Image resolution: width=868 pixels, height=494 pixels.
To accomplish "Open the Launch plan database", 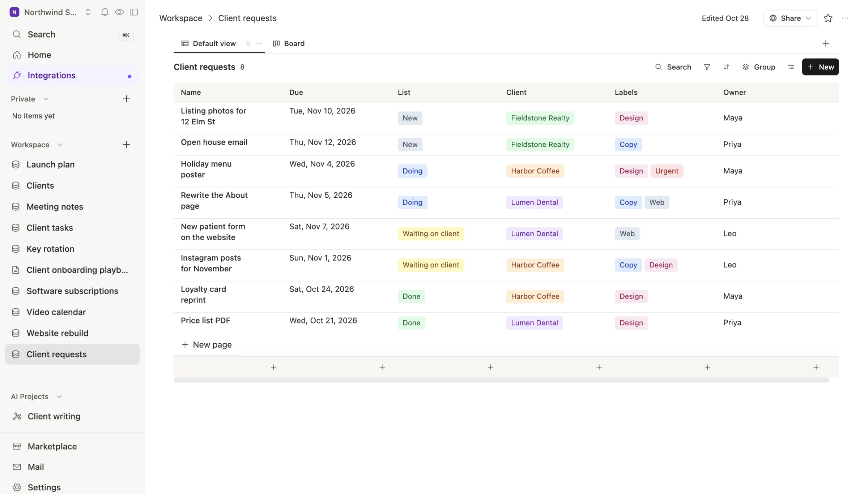I will coord(72,165).
